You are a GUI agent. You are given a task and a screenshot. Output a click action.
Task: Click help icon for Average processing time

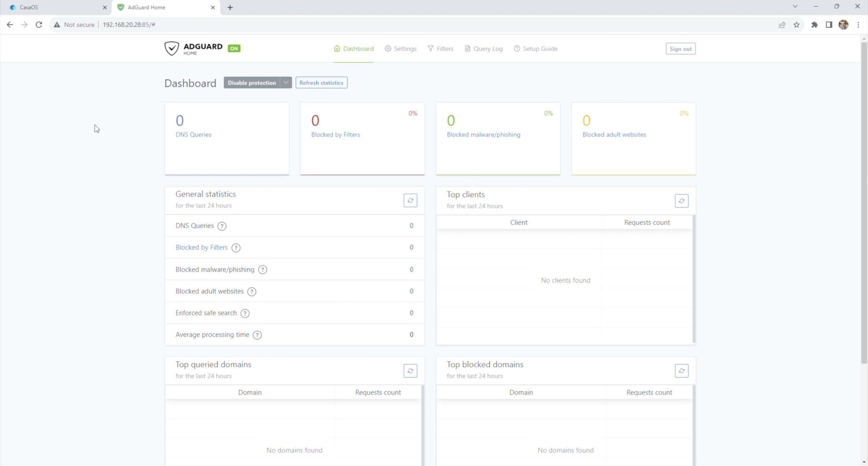(257, 335)
